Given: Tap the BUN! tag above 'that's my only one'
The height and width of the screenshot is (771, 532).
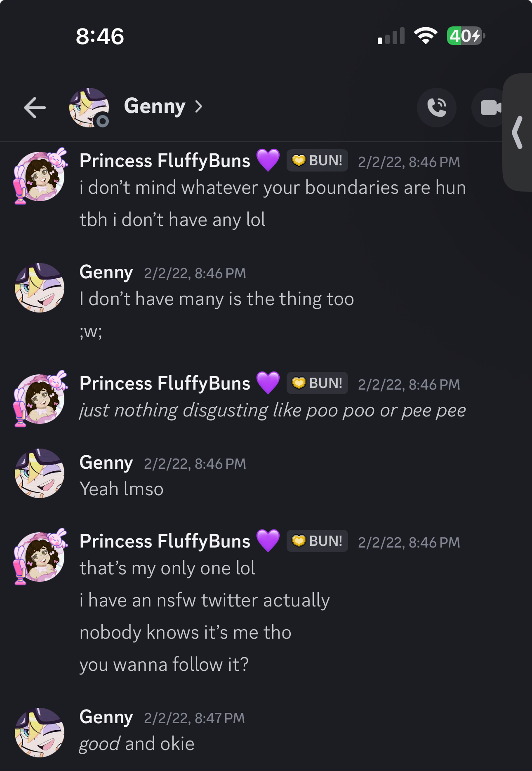Looking at the screenshot, I should [317, 541].
